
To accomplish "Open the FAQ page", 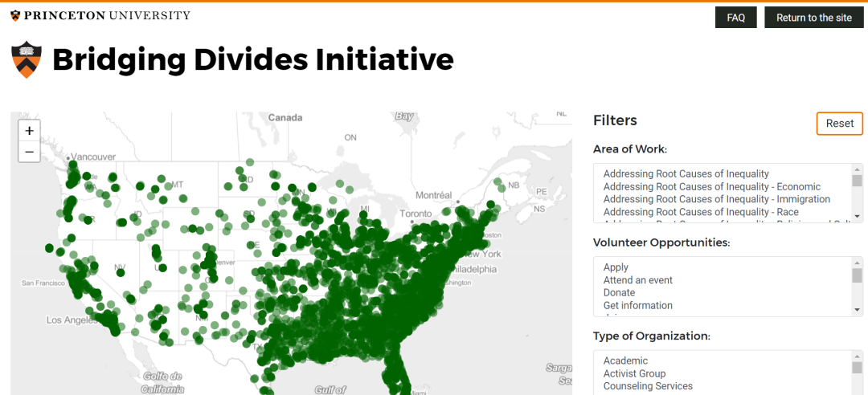I will click(735, 18).
